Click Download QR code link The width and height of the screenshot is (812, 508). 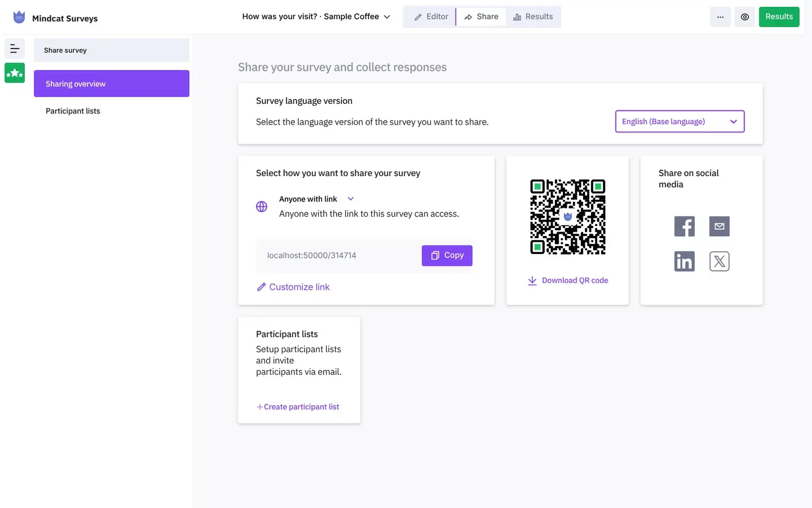pyautogui.click(x=568, y=281)
